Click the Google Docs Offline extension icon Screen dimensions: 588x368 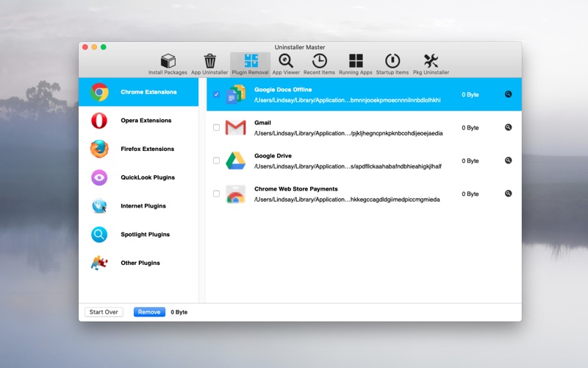coord(235,95)
